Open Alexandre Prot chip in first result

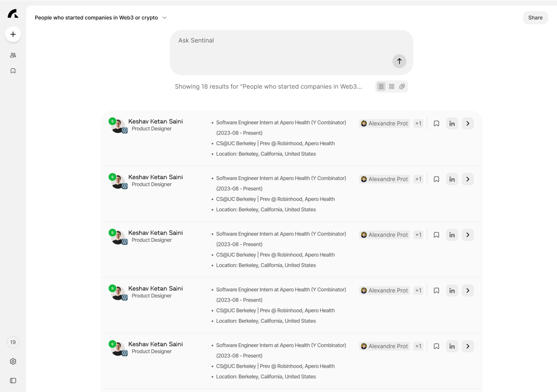(x=385, y=124)
